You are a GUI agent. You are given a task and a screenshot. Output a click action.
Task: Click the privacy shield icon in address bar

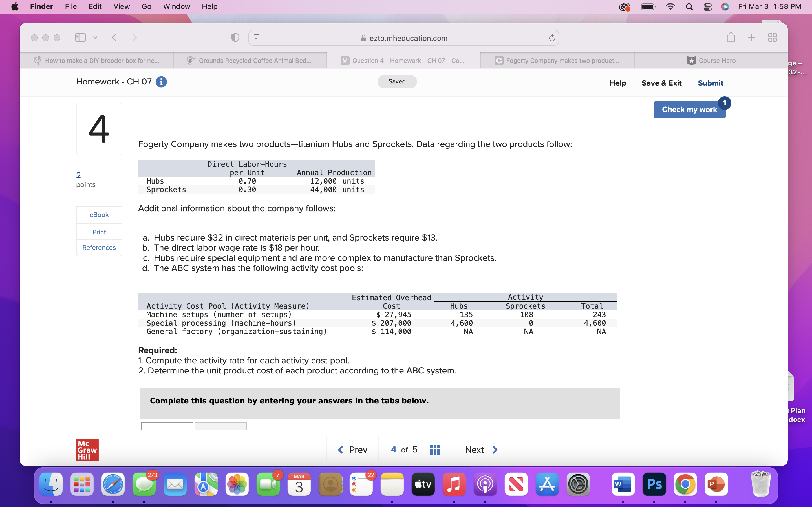235,37
